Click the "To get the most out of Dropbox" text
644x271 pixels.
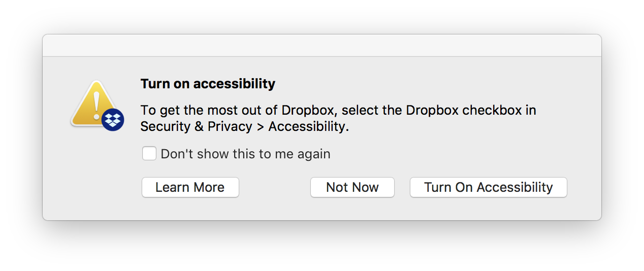pos(208,110)
